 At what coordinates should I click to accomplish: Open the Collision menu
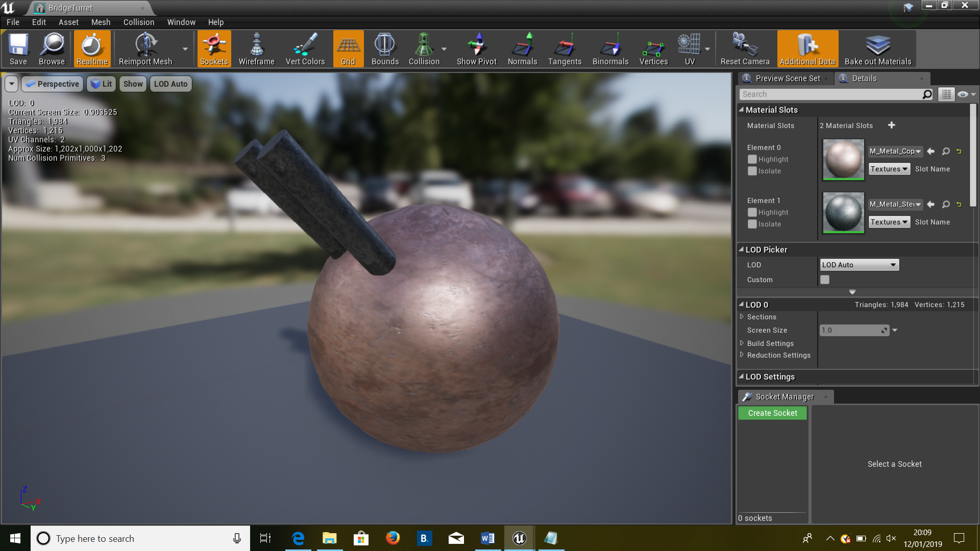tap(138, 22)
